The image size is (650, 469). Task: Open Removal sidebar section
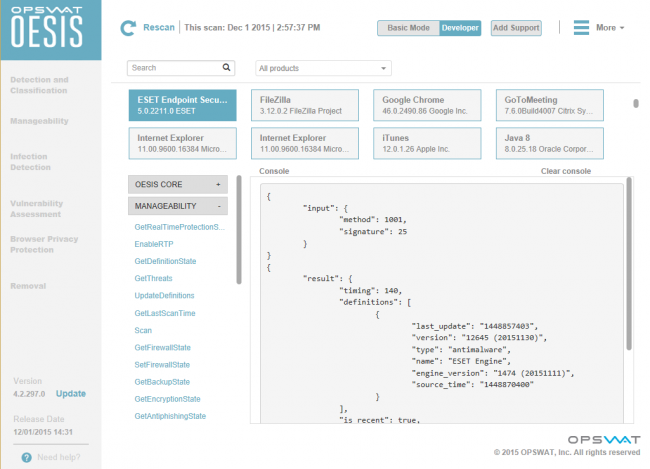click(28, 286)
